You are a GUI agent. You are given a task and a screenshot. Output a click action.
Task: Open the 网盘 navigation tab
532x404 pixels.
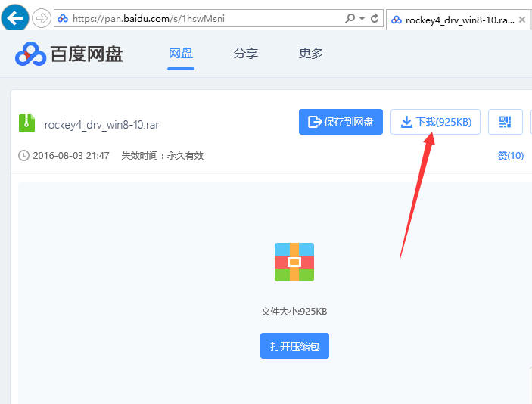click(x=181, y=53)
